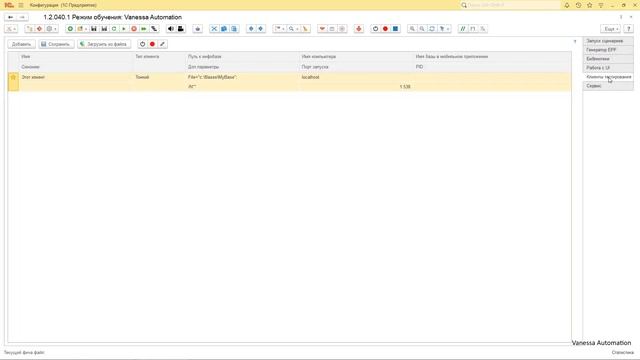Click the title bar search field
The height and width of the screenshot is (360, 640).
510,5
